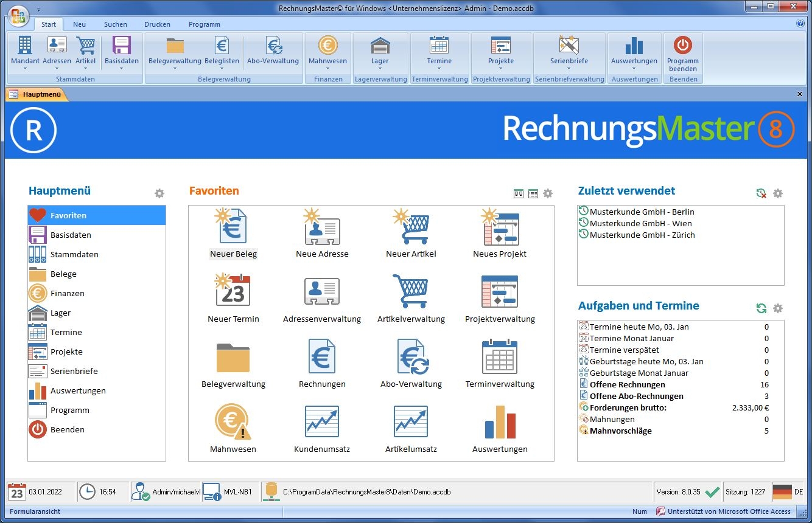Viewport: 812px width, 523px height.
Task: Click the database path icon in status bar
Action: click(x=271, y=491)
